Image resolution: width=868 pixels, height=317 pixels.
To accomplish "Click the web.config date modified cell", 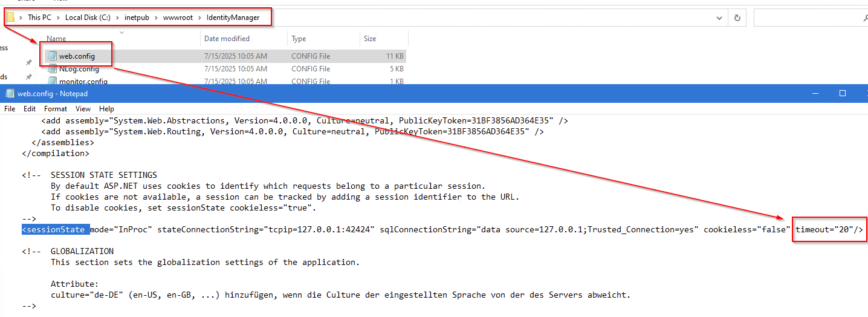I will [236, 56].
